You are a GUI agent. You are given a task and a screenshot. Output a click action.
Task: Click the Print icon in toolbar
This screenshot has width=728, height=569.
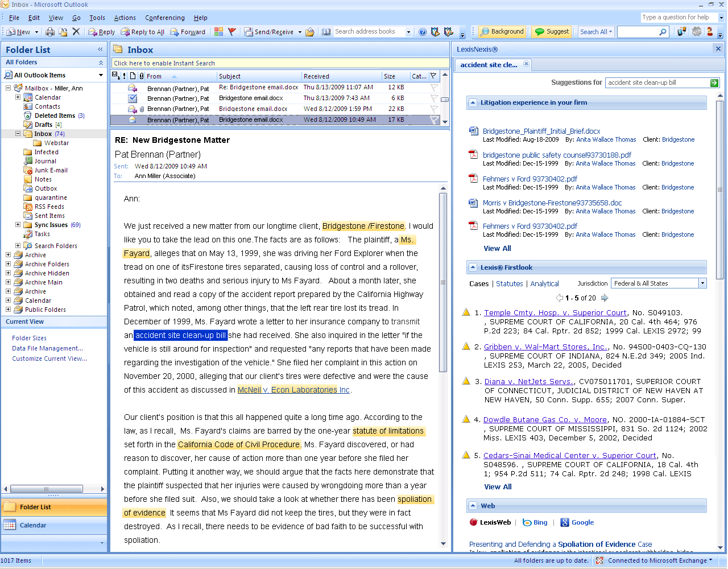click(50, 32)
